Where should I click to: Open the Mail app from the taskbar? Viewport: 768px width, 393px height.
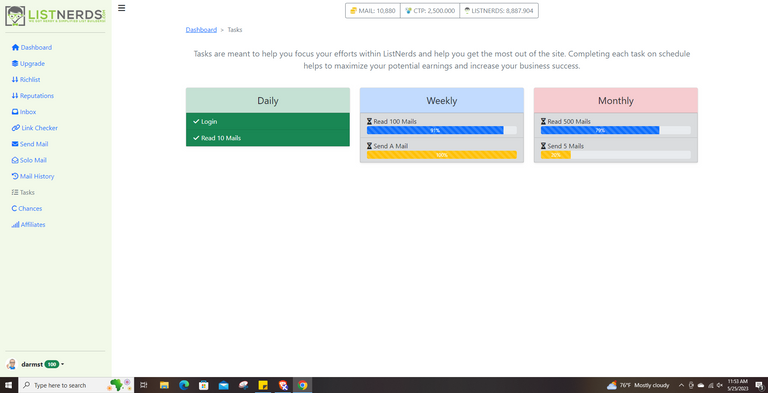click(224, 385)
